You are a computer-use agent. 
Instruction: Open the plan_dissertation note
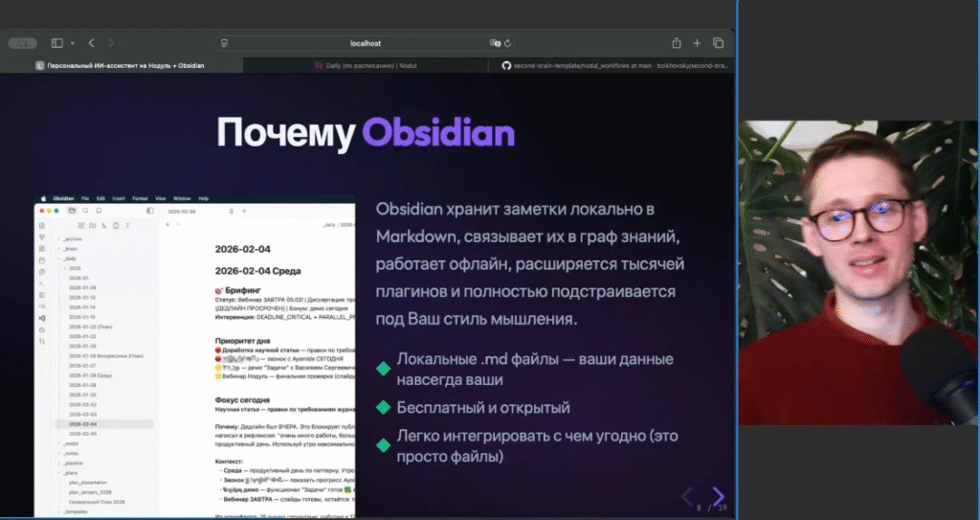[87, 483]
